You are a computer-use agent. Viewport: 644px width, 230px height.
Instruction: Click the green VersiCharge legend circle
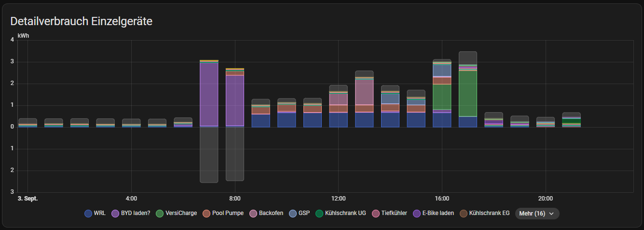pyautogui.click(x=160, y=213)
